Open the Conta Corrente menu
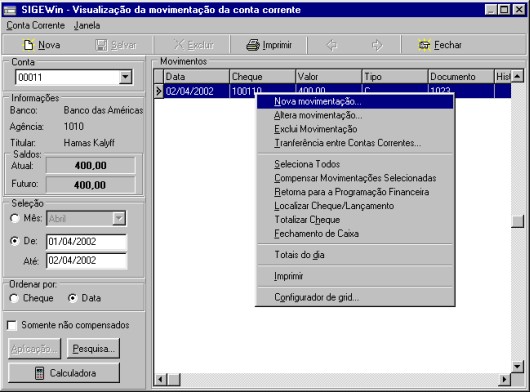530x392 pixels. click(x=35, y=26)
